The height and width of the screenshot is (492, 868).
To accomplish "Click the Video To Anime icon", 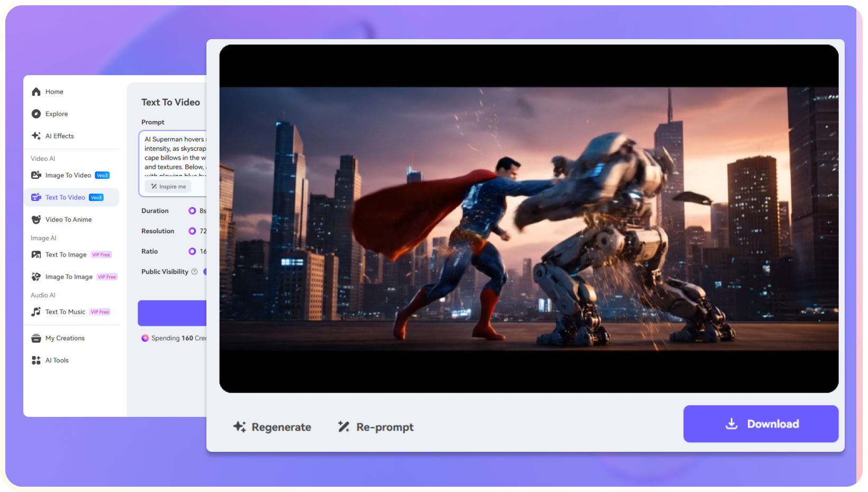I will click(x=36, y=220).
